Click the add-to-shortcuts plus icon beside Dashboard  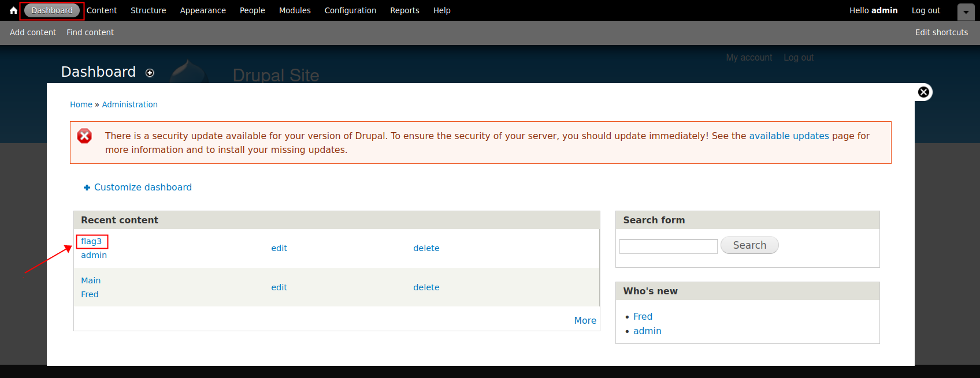click(150, 73)
